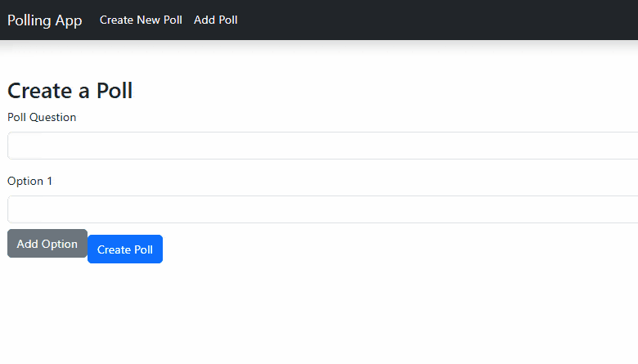Image resolution: width=638 pixels, height=364 pixels.
Task: Return home via Polling App title
Action: pos(45,20)
